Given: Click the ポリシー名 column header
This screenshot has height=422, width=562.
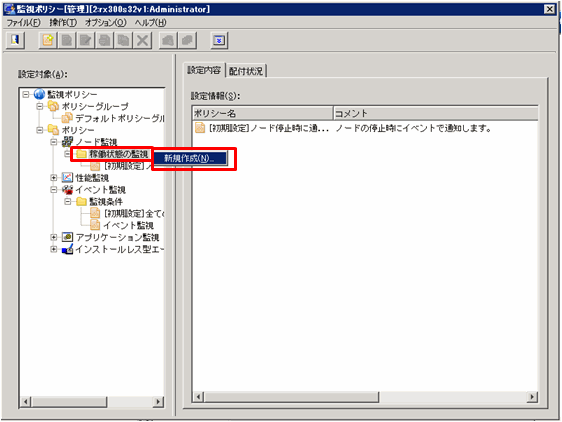Looking at the screenshot, I should [x=262, y=113].
